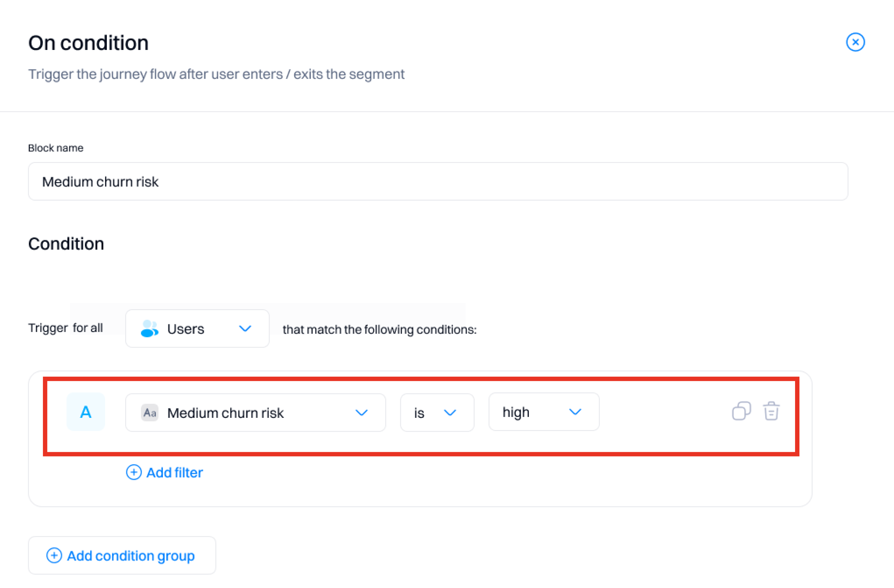
Task: Expand Medium churn risk attribute chevron
Action: click(361, 413)
